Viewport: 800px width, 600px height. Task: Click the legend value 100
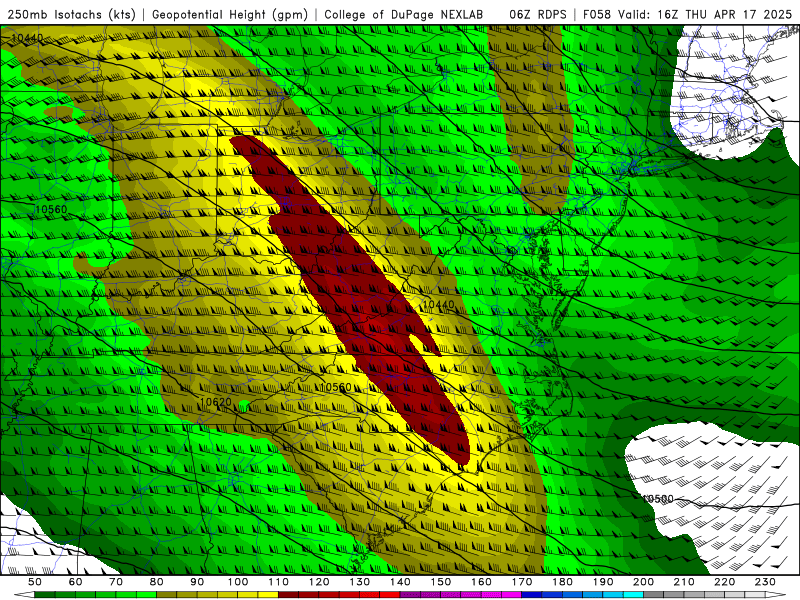(x=238, y=582)
